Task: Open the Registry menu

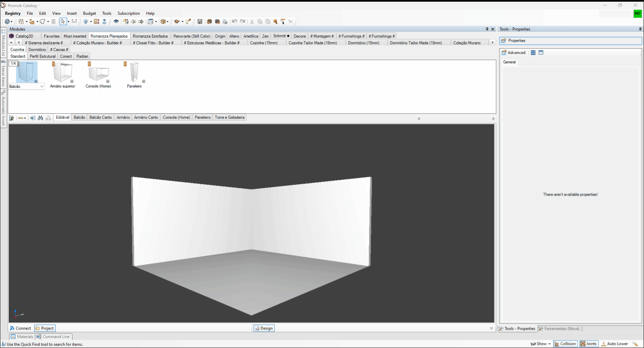Action: pyautogui.click(x=13, y=13)
